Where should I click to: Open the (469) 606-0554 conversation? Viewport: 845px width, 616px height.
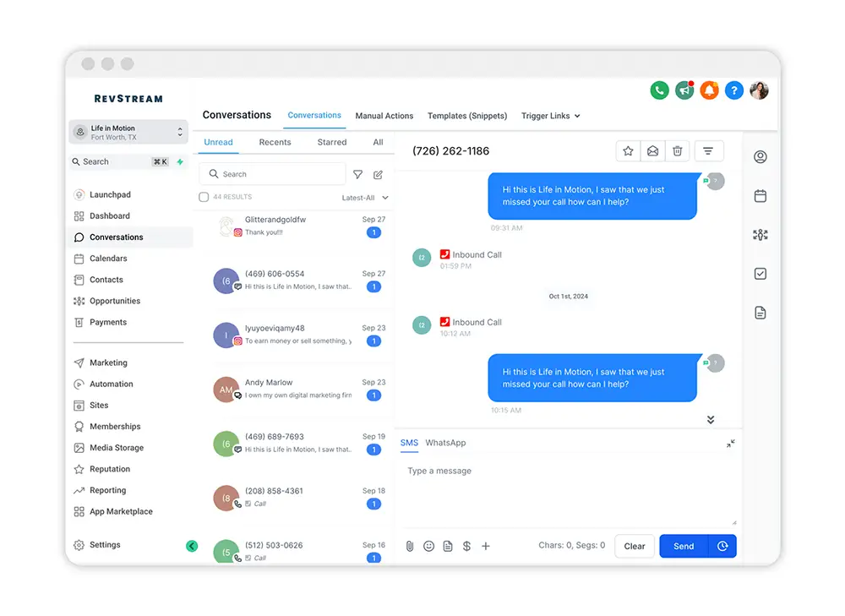295,281
